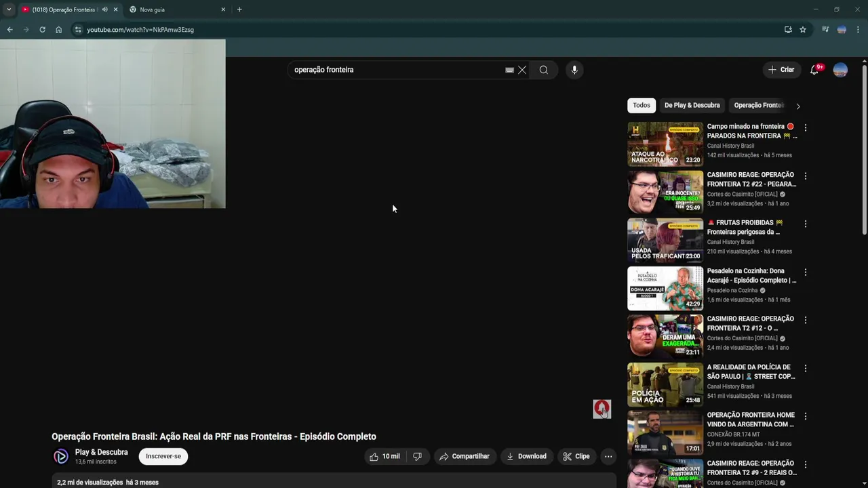Image resolution: width=868 pixels, height=488 pixels.
Task: View site information icon in address bar
Action: (x=78, y=30)
